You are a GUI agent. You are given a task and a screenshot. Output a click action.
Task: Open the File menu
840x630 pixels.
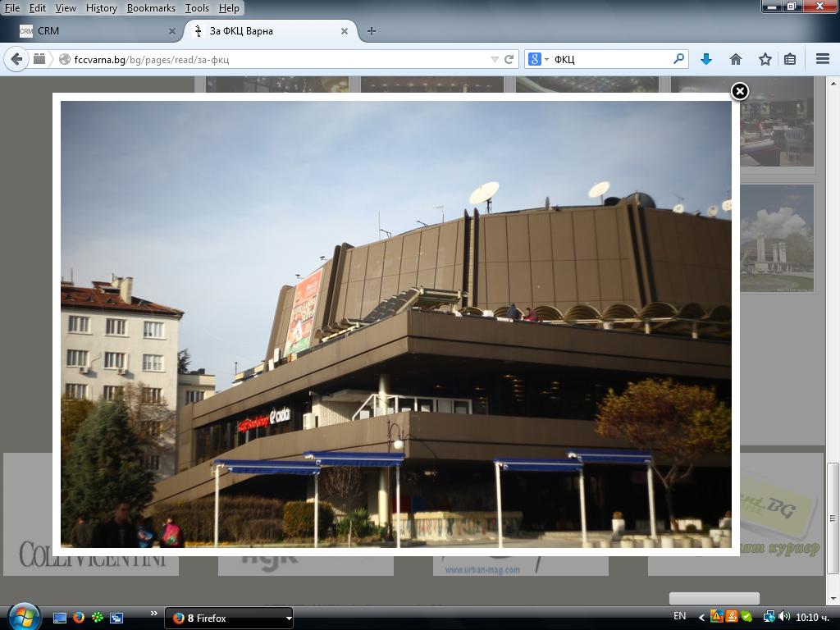(x=11, y=8)
